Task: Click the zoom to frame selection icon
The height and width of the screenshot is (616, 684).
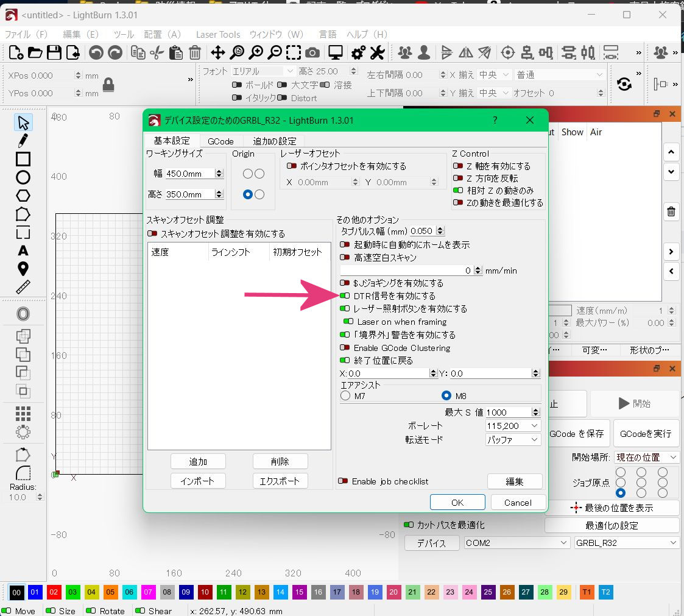Action: 294,53
